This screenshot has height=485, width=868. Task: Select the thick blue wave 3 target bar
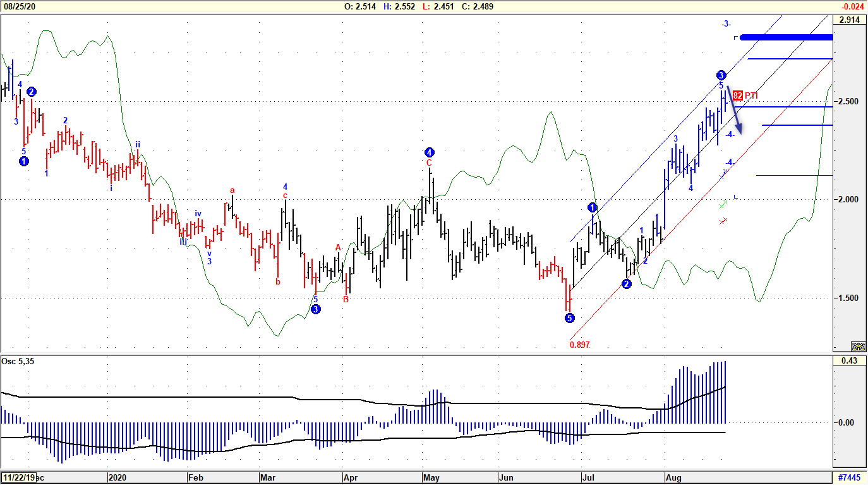(x=786, y=37)
